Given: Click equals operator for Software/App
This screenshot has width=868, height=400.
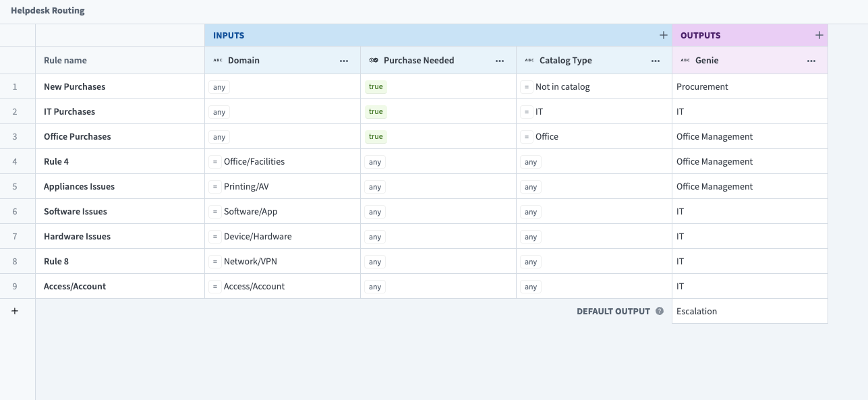Looking at the screenshot, I should click(x=214, y=212).
